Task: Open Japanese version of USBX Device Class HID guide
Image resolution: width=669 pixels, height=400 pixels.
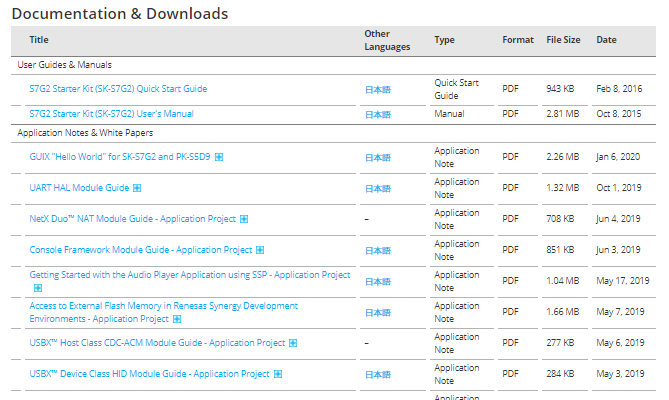Action: [377, 375]
